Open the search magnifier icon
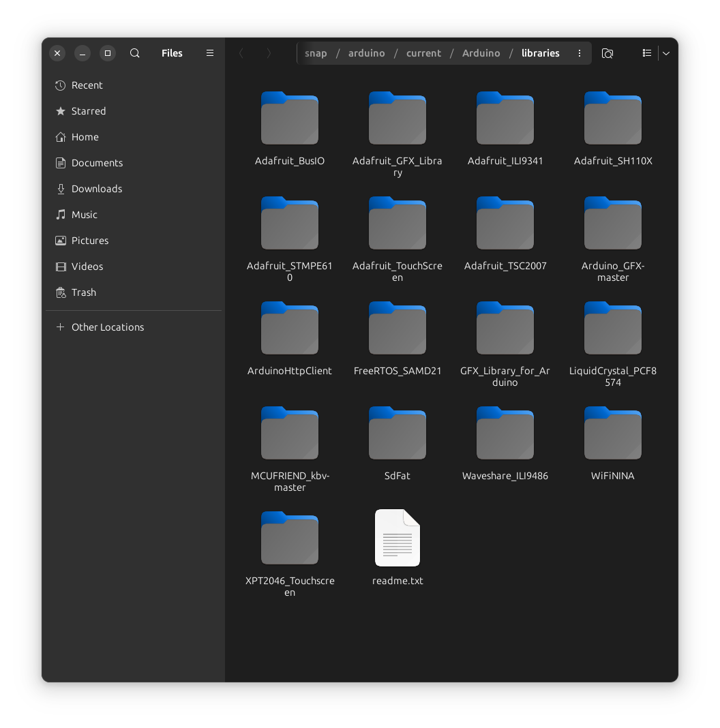720x728 pixels. tap(135, 53)
